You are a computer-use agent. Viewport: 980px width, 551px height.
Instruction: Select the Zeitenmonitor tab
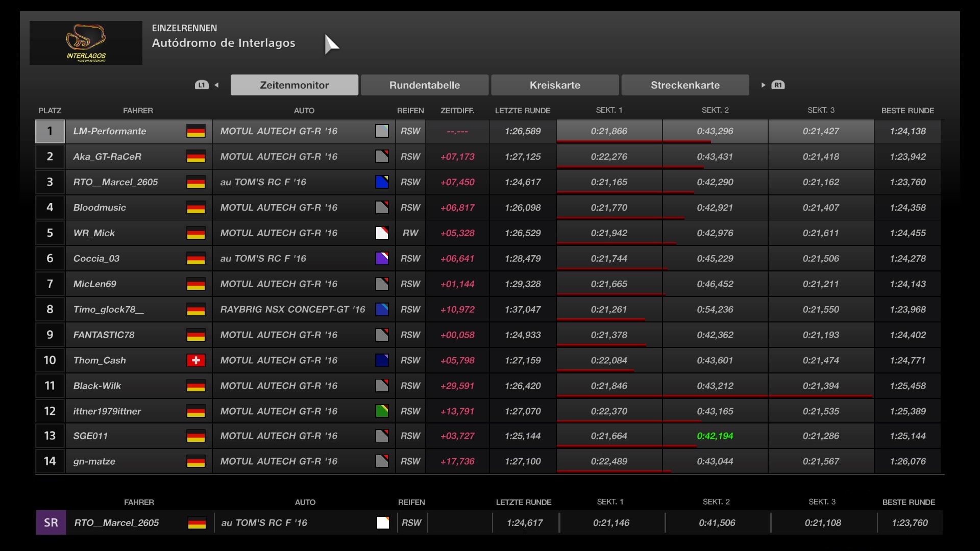294,85
